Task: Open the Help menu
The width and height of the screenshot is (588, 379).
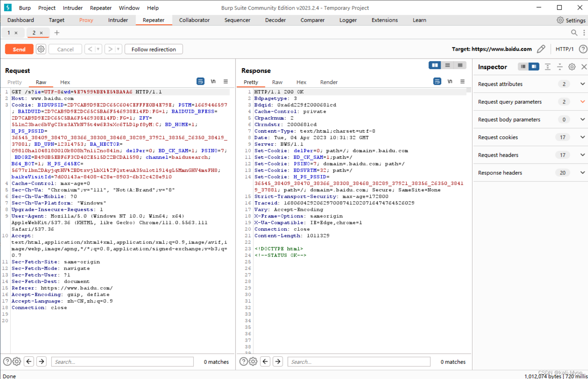Action: (x=153, y=8)
